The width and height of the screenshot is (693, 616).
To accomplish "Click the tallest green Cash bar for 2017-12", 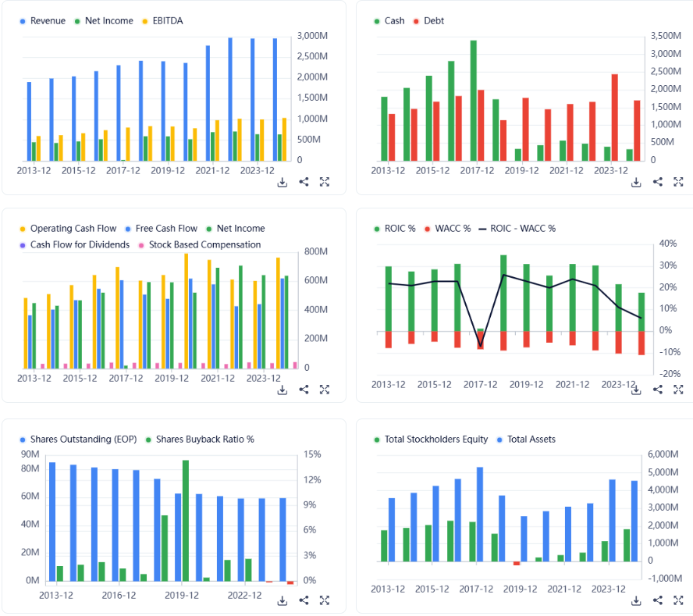I will pos(474,101).
